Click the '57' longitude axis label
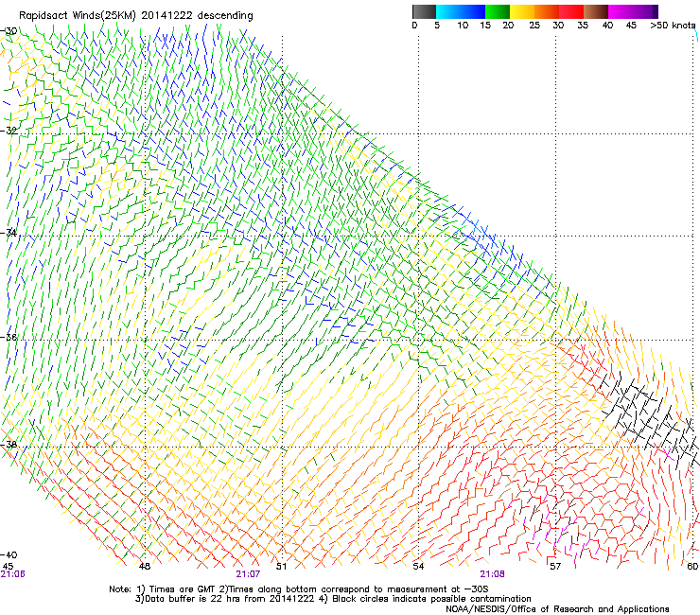Viewport: 700px width, 615px height. [555, 567]
